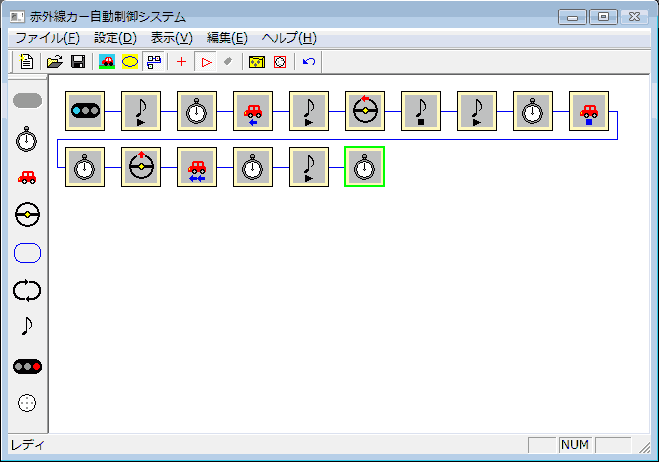Select the steering wheel straight-up arrow block

(141, 167)
